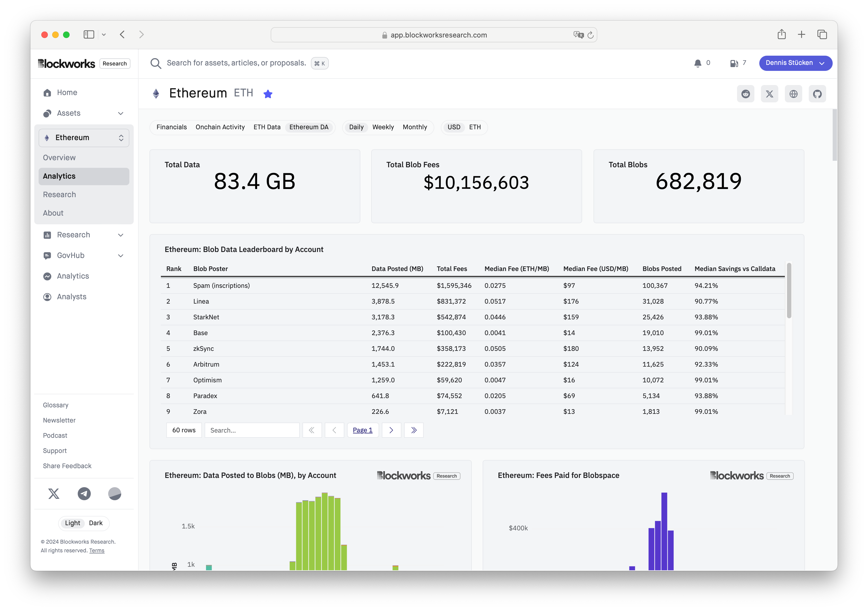Open the X social link button

point(769,94)
